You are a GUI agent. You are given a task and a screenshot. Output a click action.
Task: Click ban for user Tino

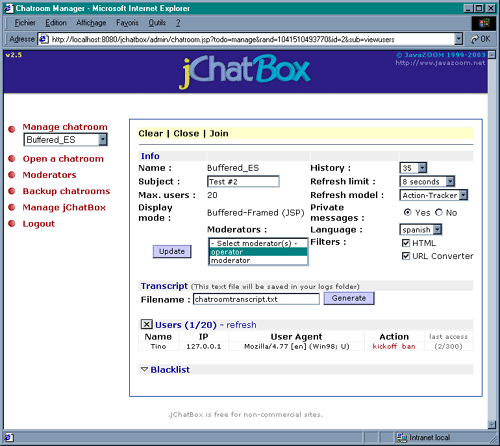tap(408, 346)
